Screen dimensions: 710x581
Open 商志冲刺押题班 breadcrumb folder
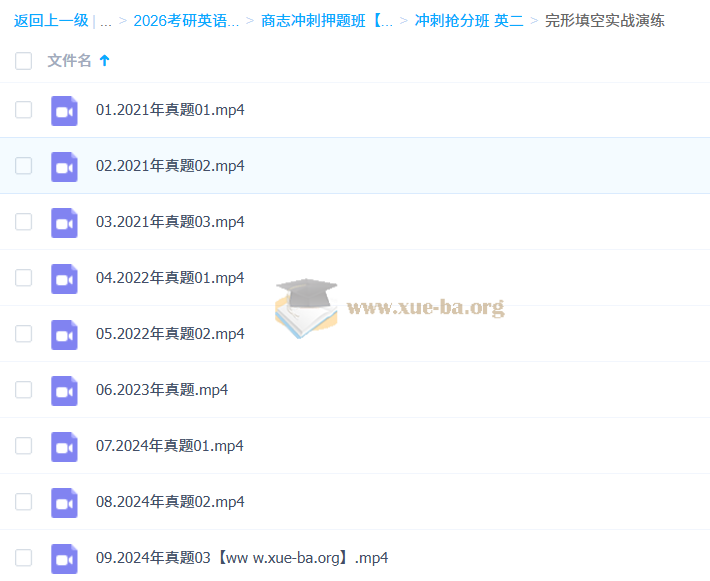pyautogui.click(x=327, y=21)
